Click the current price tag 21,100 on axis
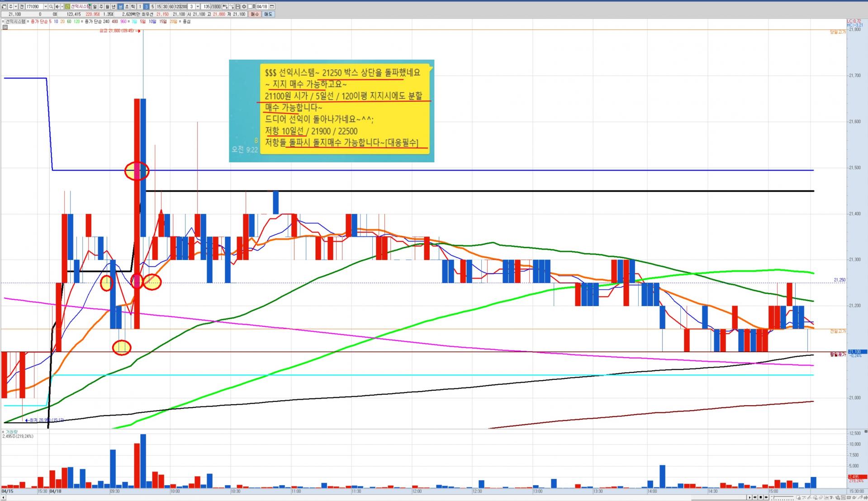 click(858, 351)
